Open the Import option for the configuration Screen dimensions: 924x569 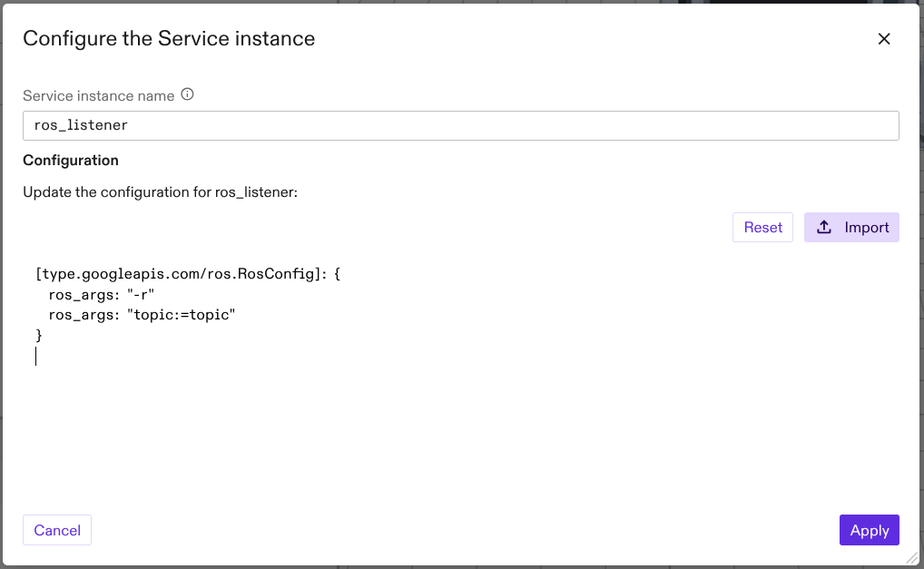tap(851, 227)
